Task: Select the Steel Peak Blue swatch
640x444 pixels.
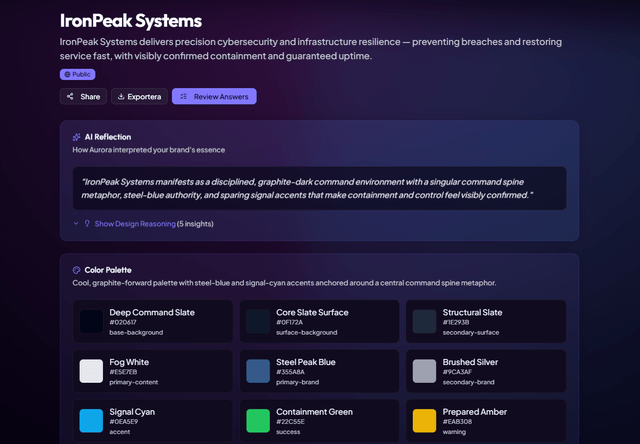Action: tap(258, 371)
